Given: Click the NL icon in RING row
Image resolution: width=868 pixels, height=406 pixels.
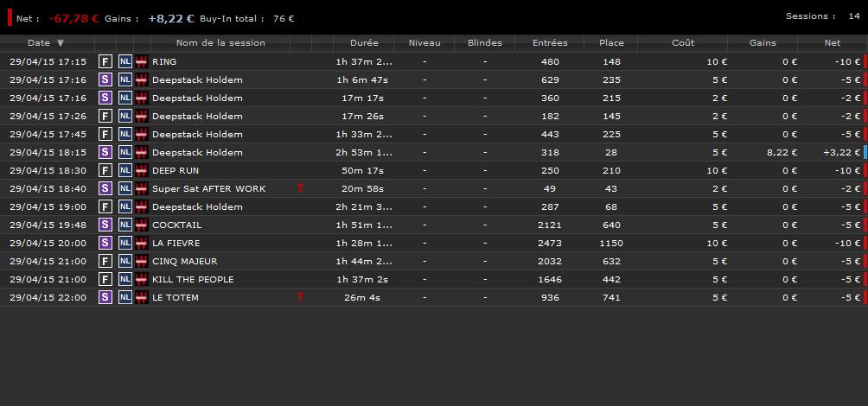Looking at the screenshot, I should coord(125,61).
